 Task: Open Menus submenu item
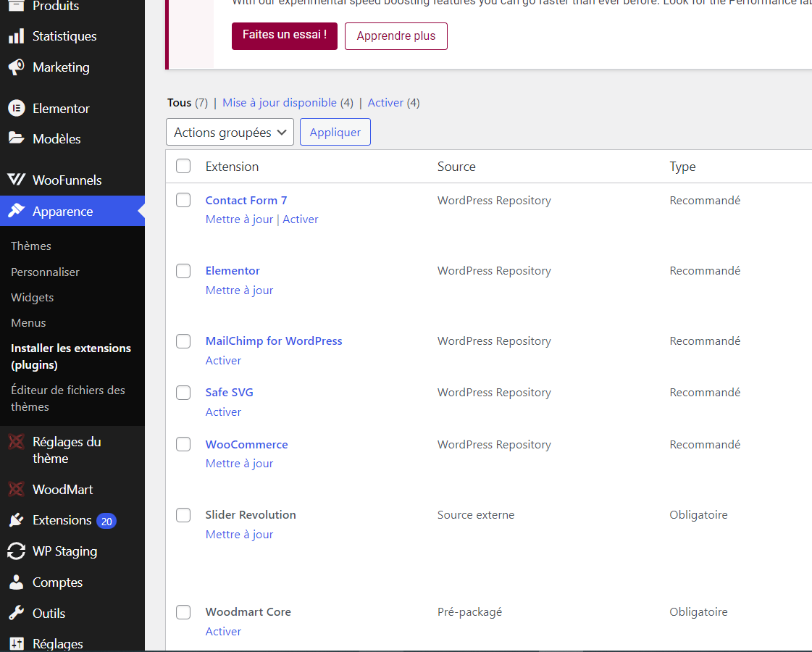click(28, 322)
